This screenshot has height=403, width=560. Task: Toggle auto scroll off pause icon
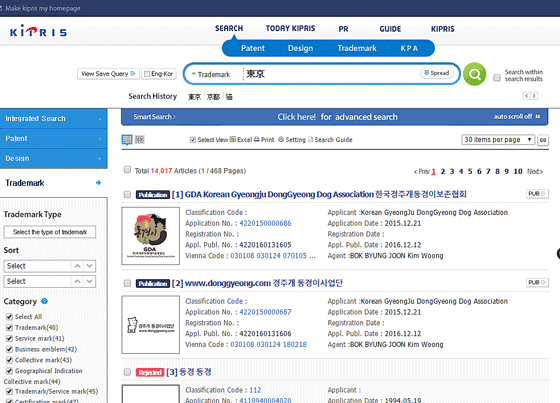538,116
